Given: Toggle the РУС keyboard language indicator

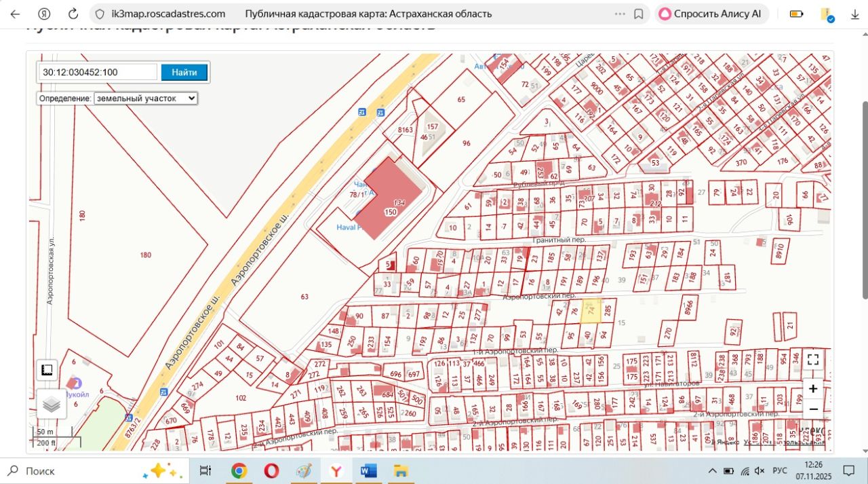Looking at the screenshot, I should 780,471.
